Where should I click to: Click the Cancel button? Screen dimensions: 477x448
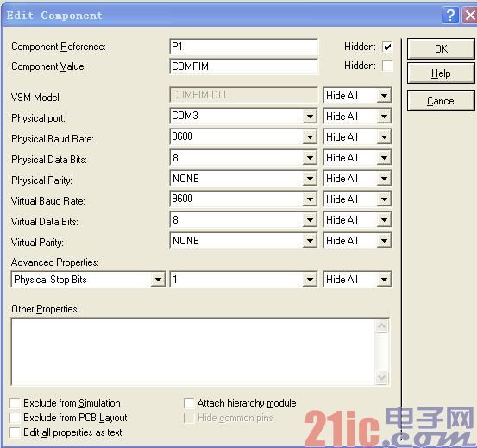441,101
